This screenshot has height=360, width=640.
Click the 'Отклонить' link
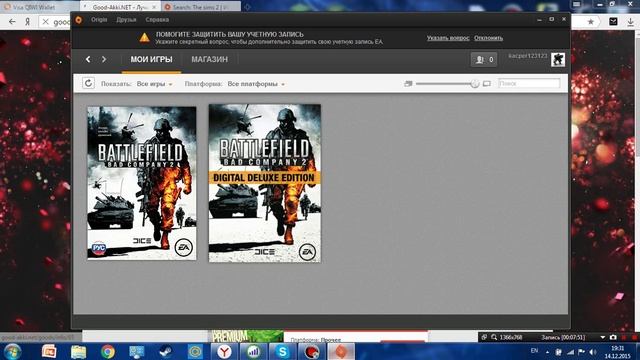[x=489, y=38]
